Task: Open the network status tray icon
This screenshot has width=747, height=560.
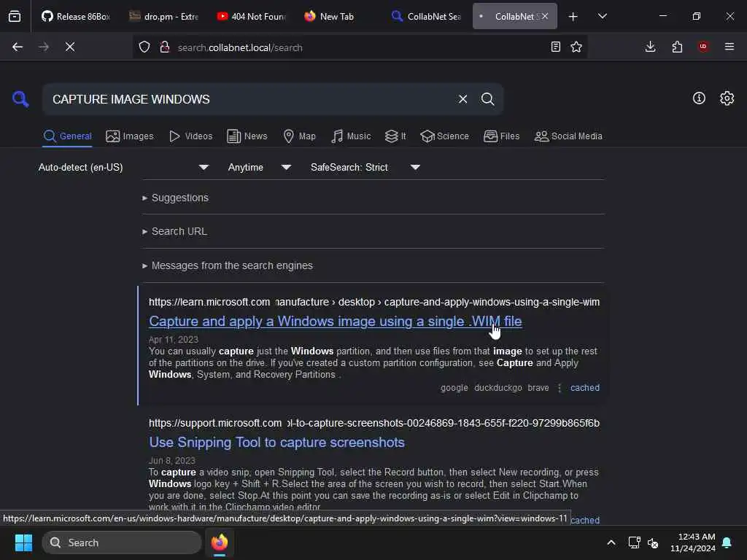Action: (634, 542)
